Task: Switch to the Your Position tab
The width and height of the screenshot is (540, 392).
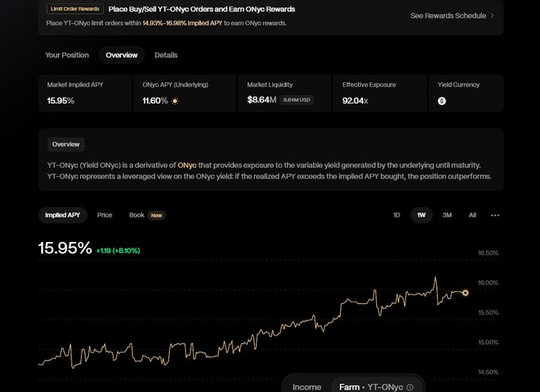Action: 67,55
